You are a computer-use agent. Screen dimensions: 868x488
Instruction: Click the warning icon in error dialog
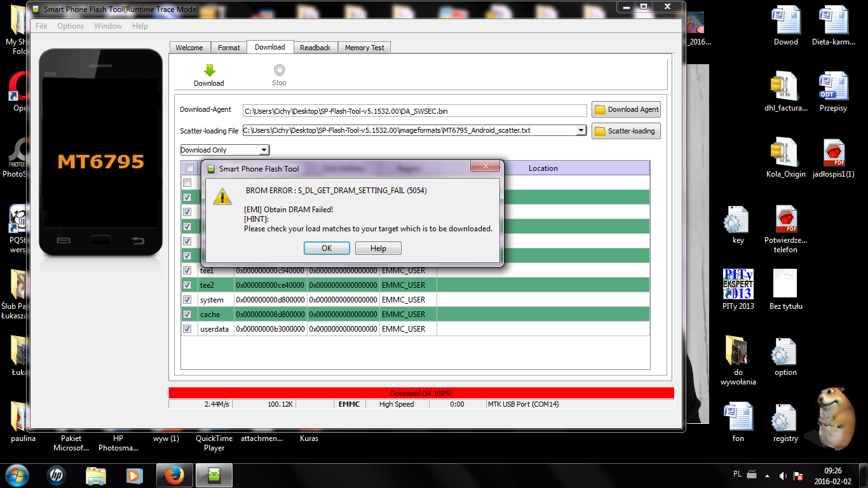222,196
